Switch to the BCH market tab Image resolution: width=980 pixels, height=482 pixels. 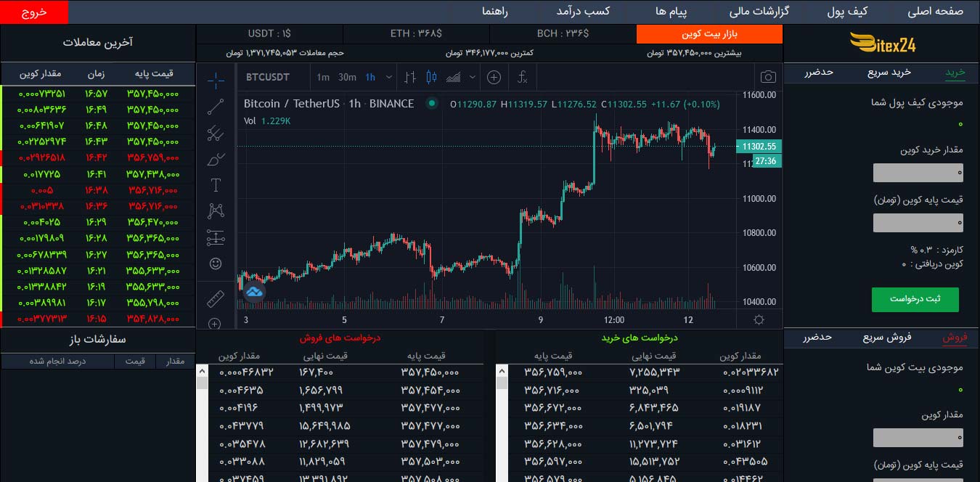(563, 34)
